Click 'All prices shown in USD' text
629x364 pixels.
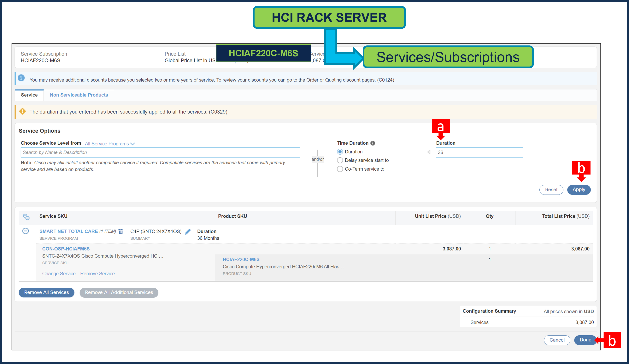coord(569,312)
